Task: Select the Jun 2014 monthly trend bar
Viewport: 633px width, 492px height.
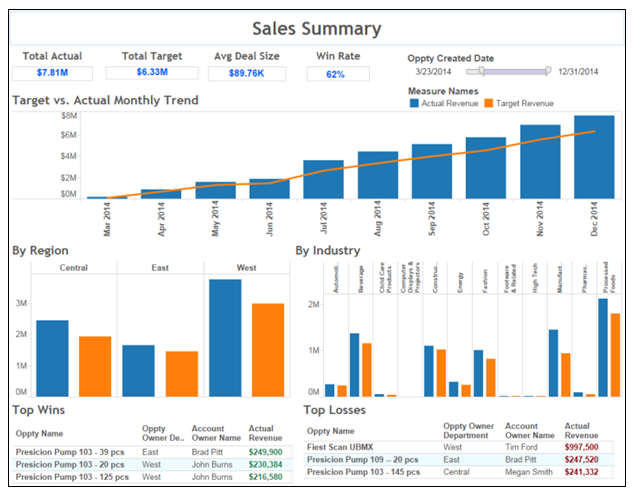Action: tap(270, 188)
